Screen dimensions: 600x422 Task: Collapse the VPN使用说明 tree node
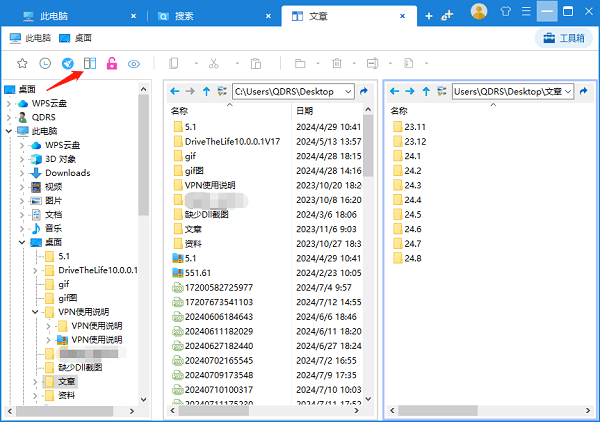[35, 312]
